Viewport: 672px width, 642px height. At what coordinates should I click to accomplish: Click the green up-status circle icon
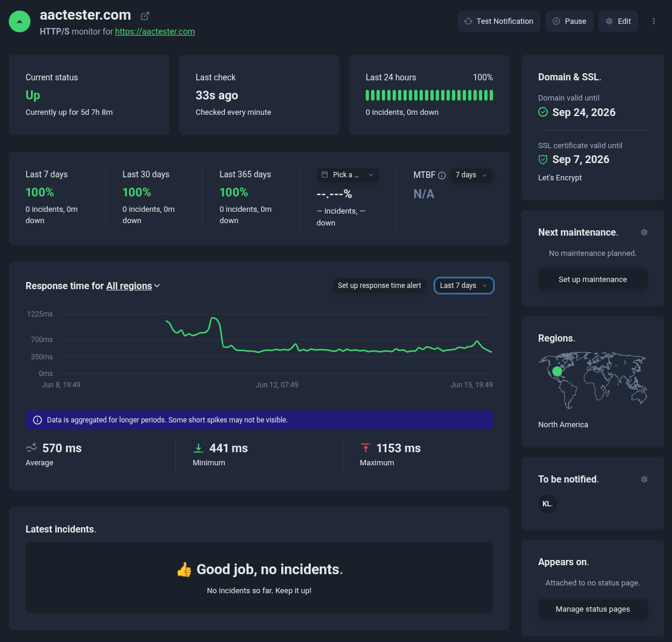(x=20, y=21)
